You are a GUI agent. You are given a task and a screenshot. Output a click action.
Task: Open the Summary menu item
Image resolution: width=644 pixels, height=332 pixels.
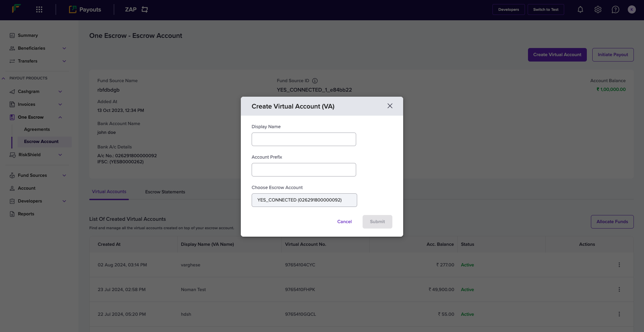pyautogui.click(x=28, y=35)
